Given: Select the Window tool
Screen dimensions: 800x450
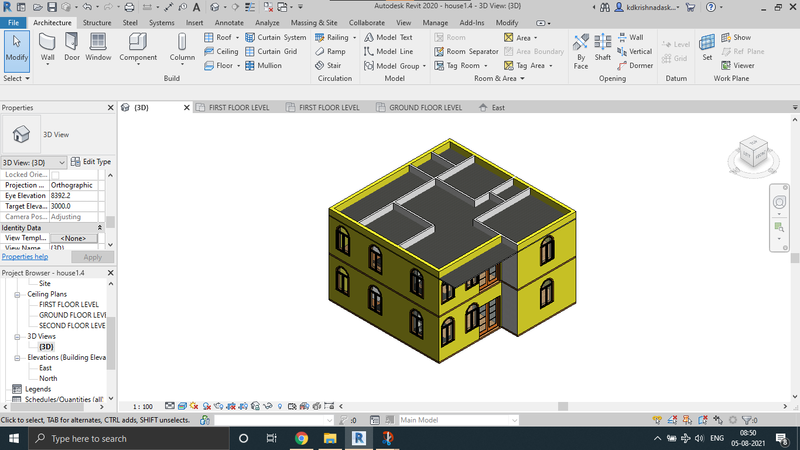Looking at the screenshot, I should coord(98,48).
